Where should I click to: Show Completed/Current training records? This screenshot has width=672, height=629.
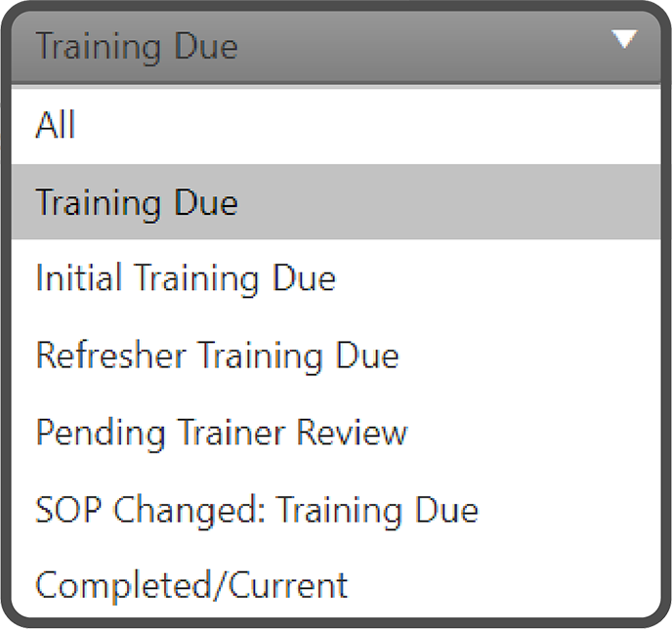[x=191, y=585]
